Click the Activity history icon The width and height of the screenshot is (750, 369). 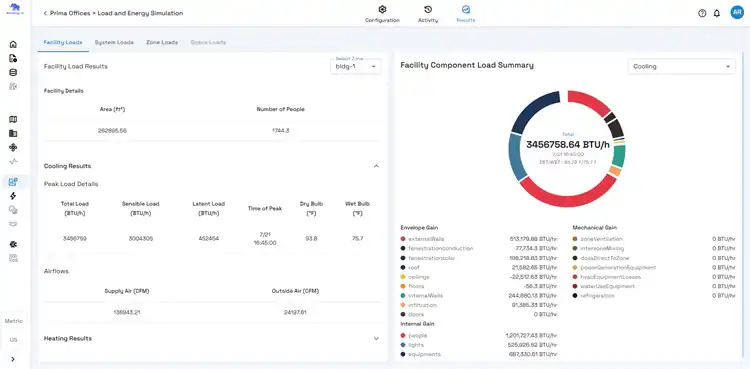pyautogui.click(x=428, y=10)
